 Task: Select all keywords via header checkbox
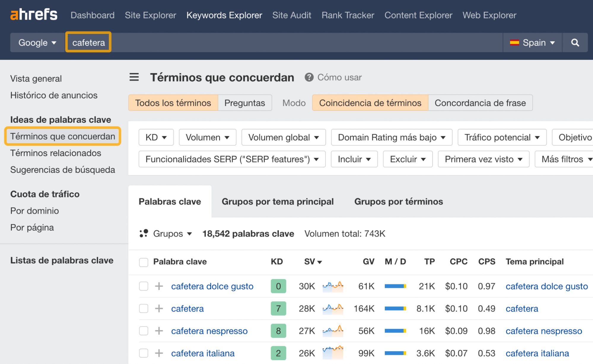144,262
